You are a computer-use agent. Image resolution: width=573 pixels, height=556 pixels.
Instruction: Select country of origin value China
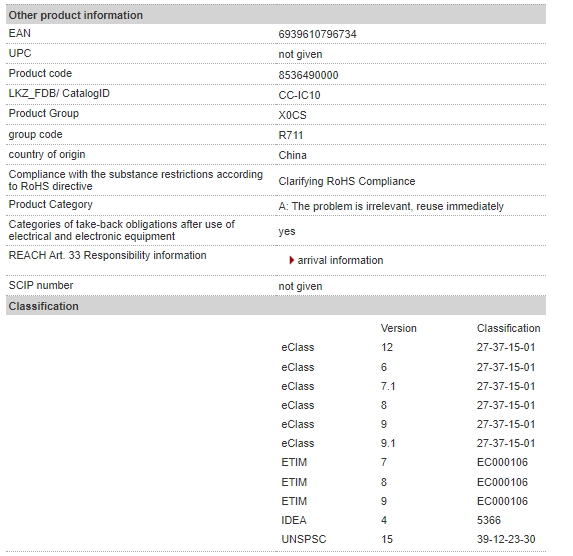(292, 155)
